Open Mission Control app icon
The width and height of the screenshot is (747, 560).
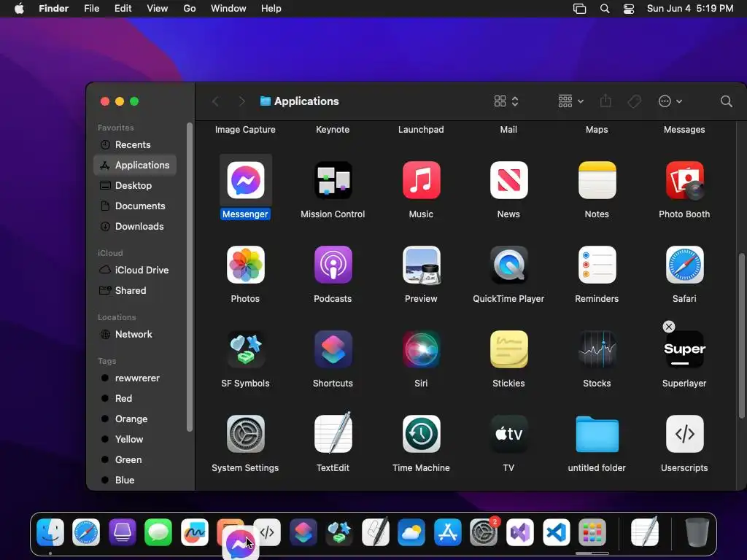[333, 180]
